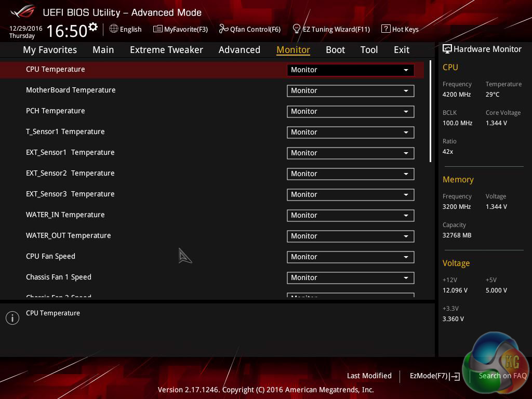Select CPU Fan Speed label

[x=50, y=257]
